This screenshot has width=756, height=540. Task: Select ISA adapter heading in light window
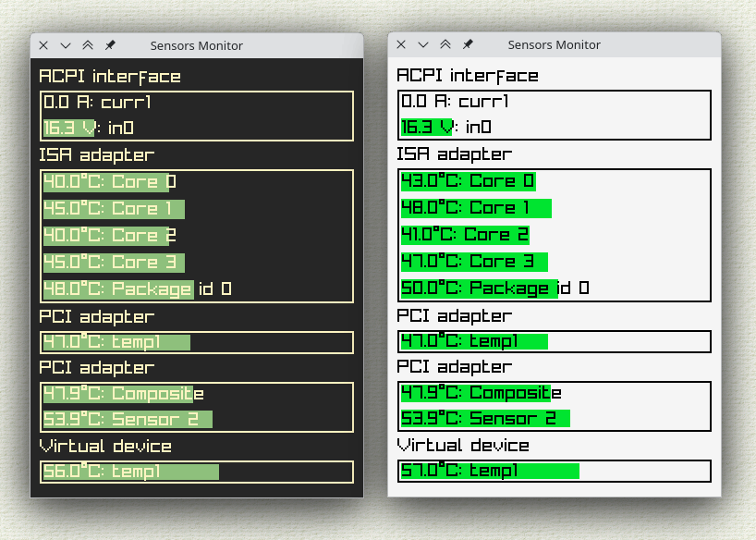tap(454, 153)
